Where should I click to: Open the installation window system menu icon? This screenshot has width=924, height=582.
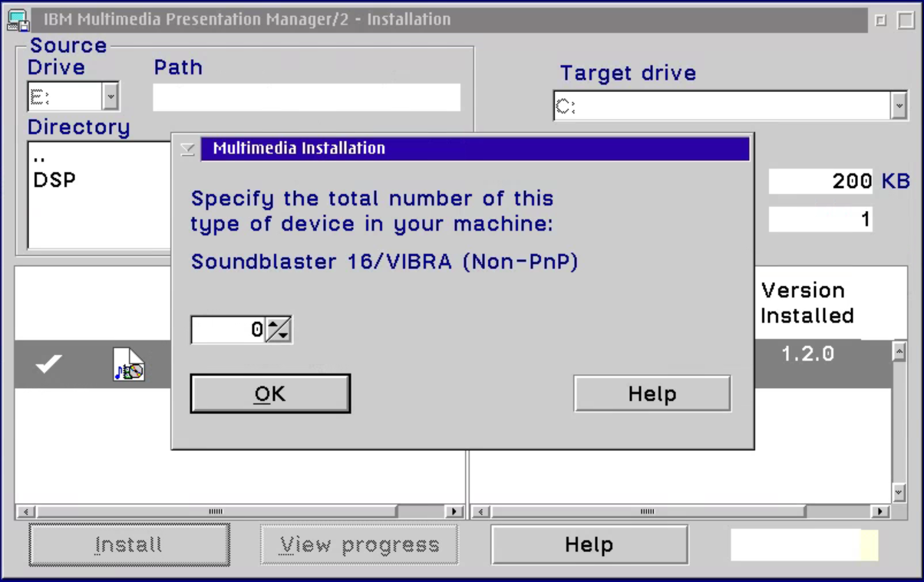coord(18,20)
